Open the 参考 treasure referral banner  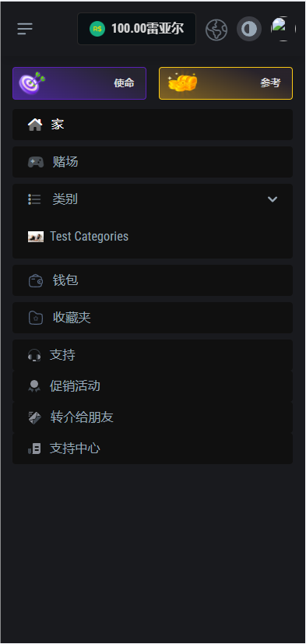pos(226,83)
